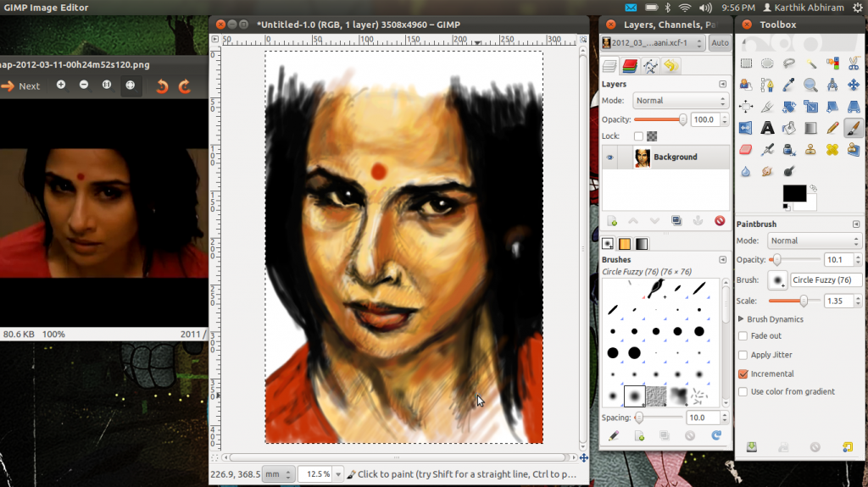Switch to the Gradients tab
Image resolution: width=868 pixels, height=487 pixels.
(642, 244)
